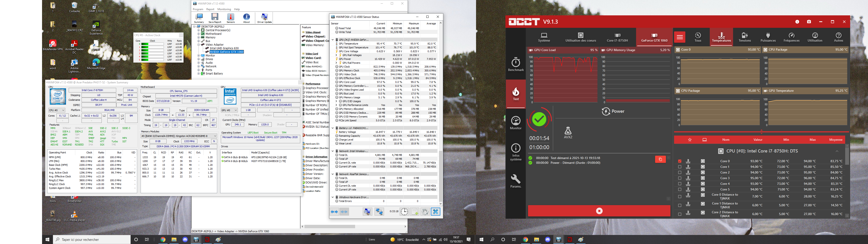Select Intel UHD Graphics 630 in device tree

click(x=224, y=48)
